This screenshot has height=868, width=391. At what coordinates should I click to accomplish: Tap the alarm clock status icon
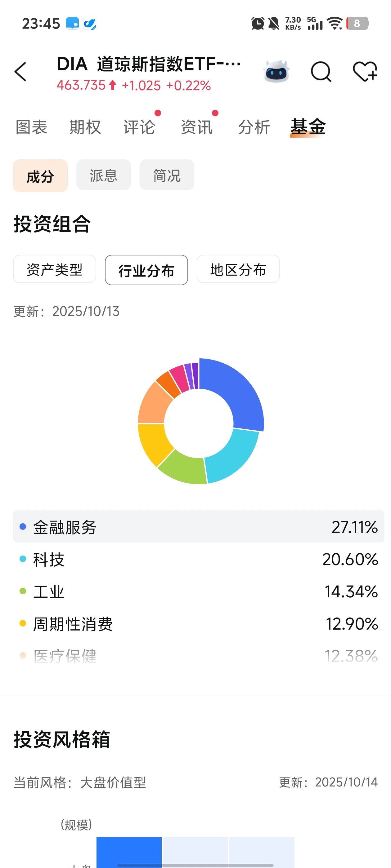pos(258,24)
